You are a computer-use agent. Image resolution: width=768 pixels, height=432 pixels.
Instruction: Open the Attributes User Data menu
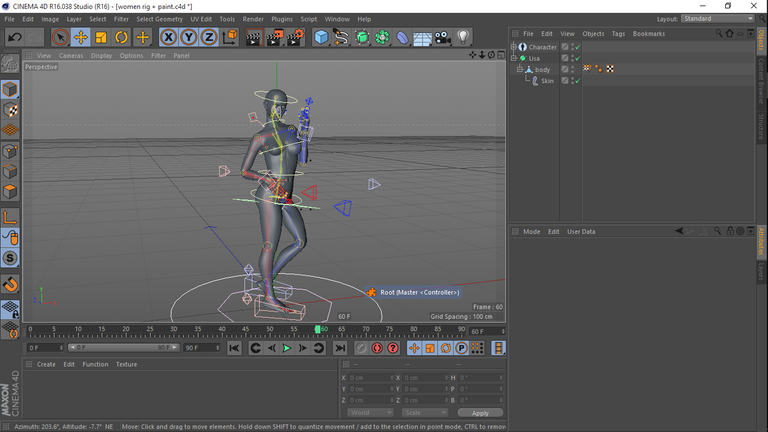point(581,232)
